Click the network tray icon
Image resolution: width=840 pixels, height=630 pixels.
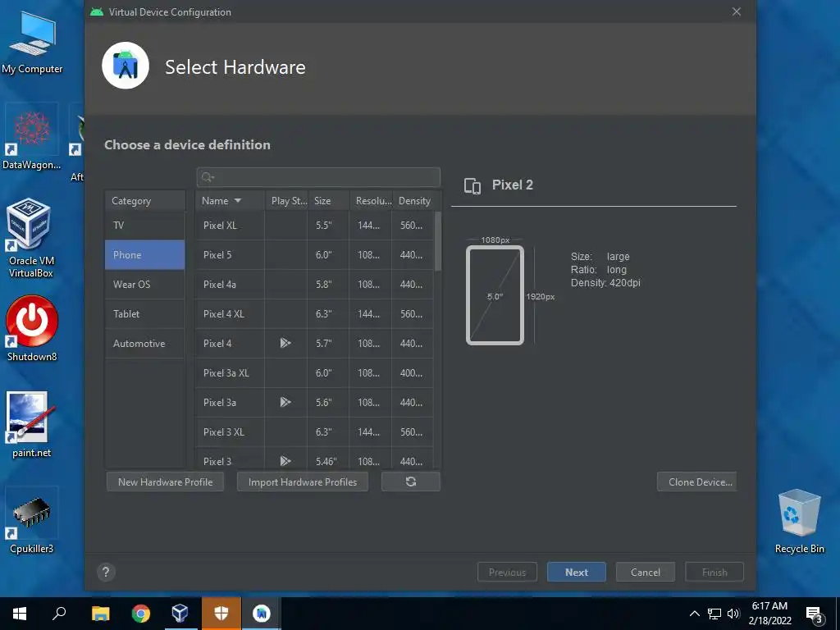coord(714,614)
